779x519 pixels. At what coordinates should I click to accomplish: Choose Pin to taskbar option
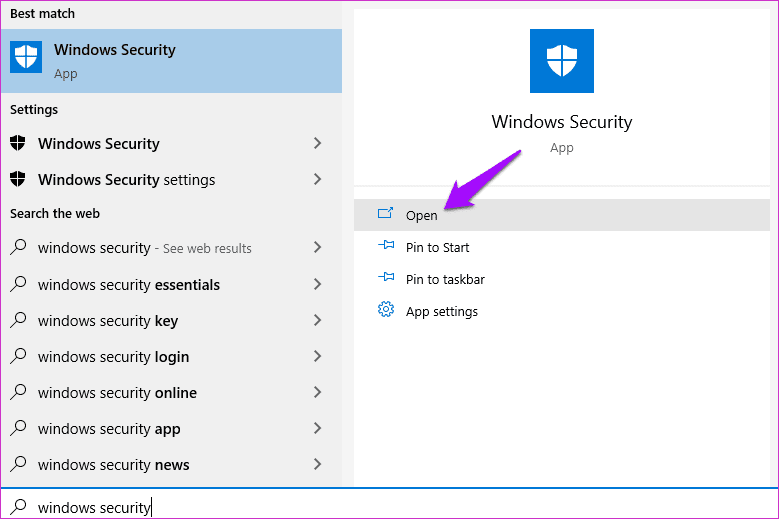click(445, 279)
